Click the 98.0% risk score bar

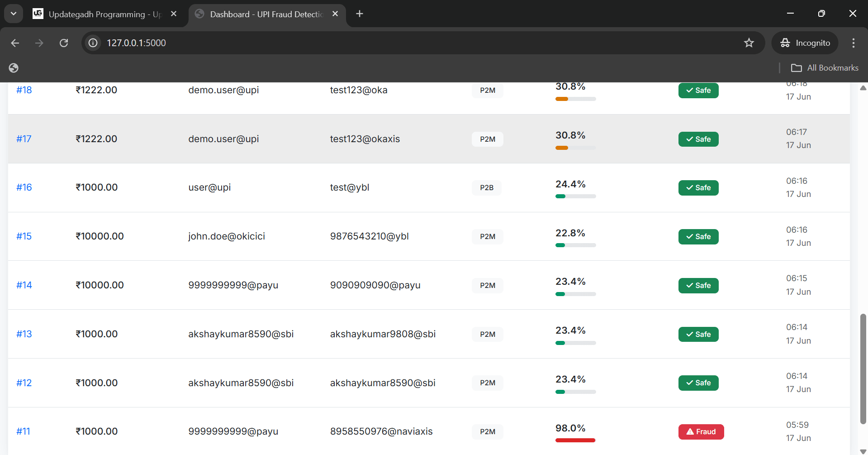575,440
